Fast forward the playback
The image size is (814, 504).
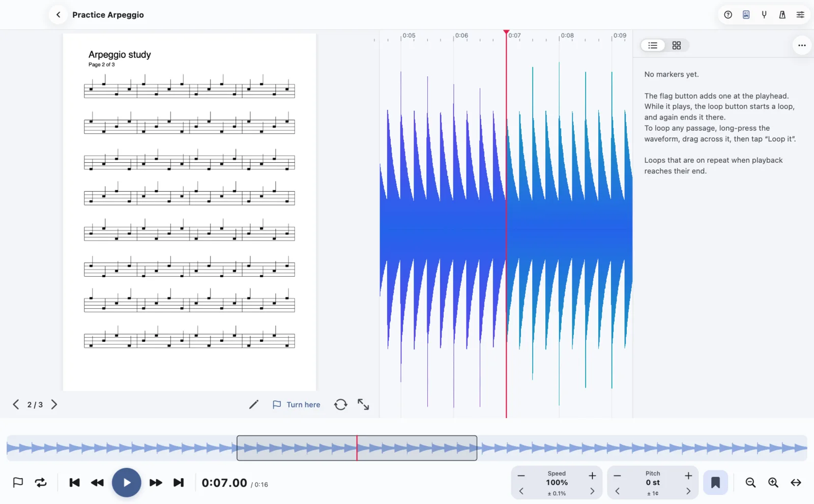[156, 483]
